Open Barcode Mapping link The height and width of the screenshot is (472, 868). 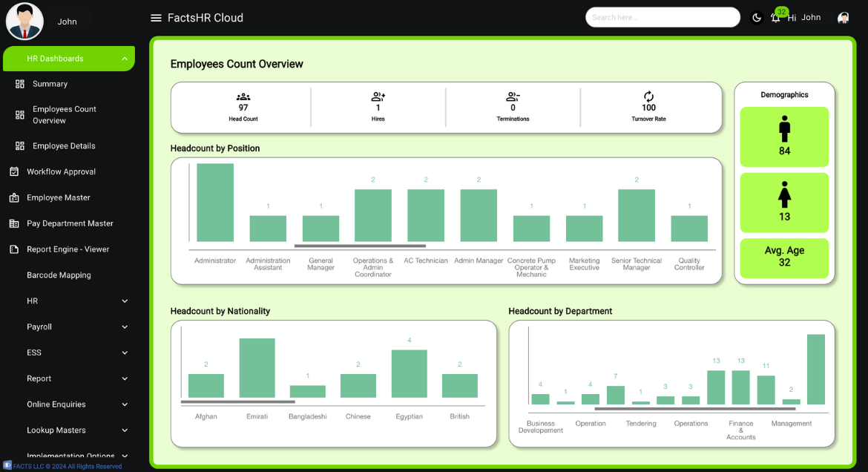[59, 275]
